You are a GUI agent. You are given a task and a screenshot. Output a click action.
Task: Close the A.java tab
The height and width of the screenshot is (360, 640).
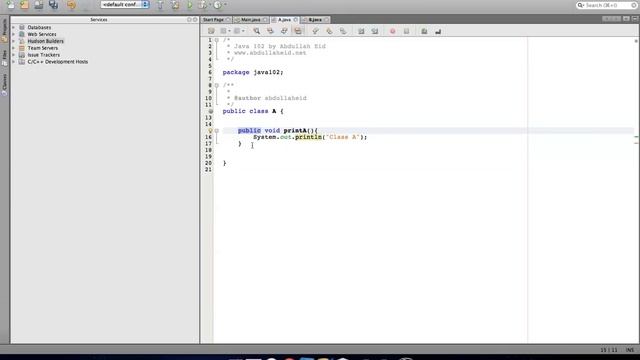pos(296,20)
